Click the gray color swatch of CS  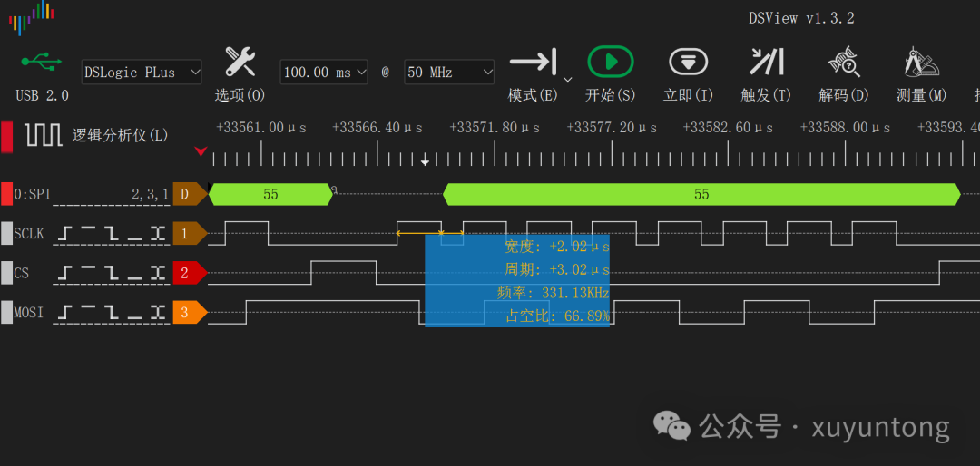[6, 273]
